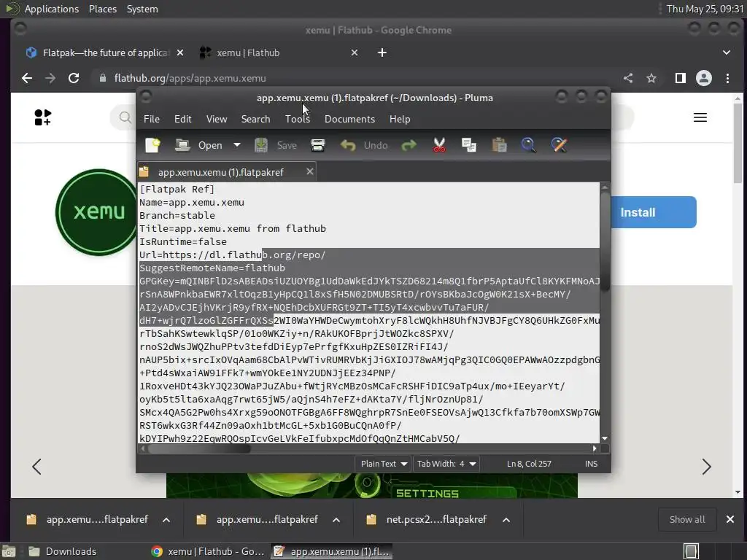Reload the page in Chrome

coord(74,78)
